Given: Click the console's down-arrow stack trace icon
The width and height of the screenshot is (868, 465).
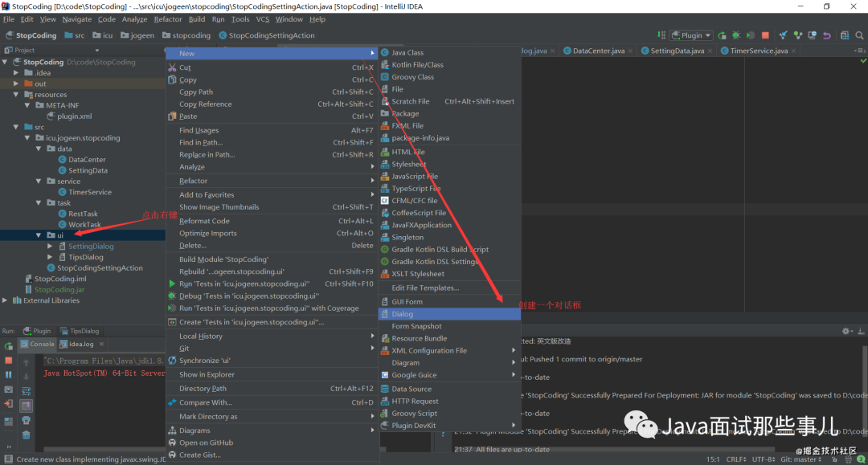Looking at the screenshot, I should click(x=26, y=377).
